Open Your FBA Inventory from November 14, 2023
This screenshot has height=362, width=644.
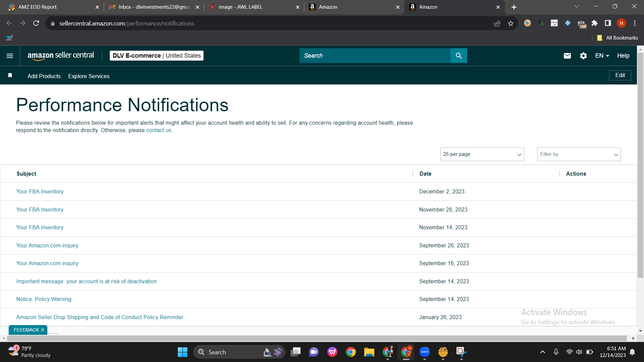(x=40, y=227)
